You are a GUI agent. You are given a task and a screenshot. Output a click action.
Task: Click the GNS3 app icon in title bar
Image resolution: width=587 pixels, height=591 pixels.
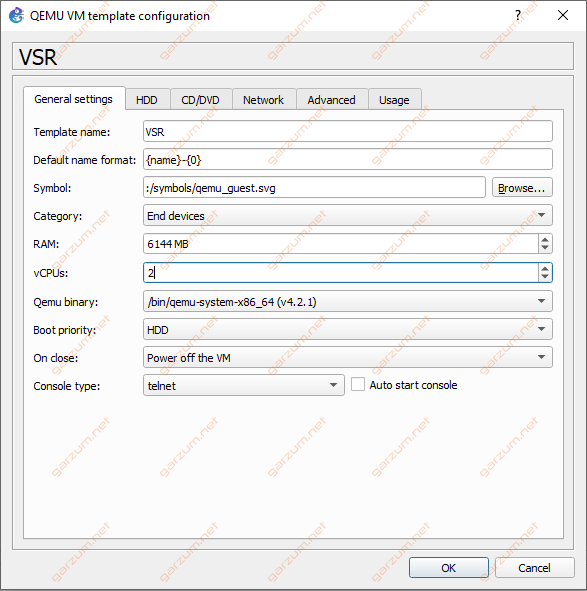click(x=17, y=16)
